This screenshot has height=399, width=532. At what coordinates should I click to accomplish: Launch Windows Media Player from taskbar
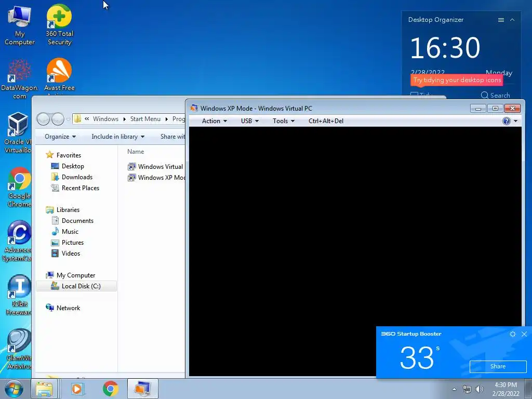point(77,389)
